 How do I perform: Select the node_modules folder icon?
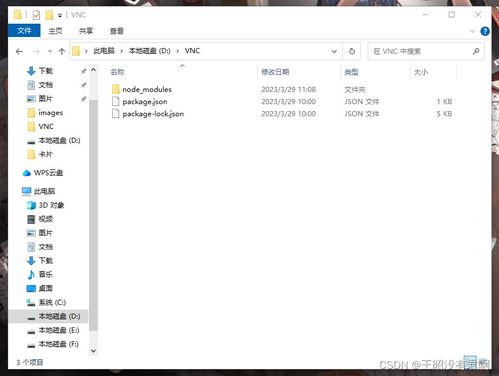pyautogui.click(x=116, y=89)
